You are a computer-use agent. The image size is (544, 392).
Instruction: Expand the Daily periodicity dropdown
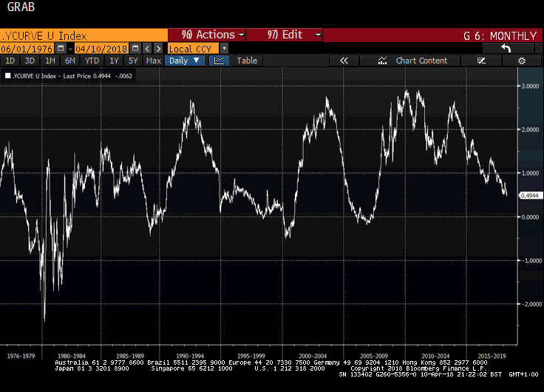pos(186,61)
